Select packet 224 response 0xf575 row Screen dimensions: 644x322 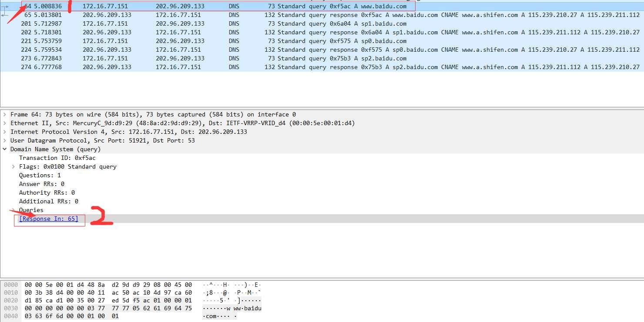coord(322,50)
